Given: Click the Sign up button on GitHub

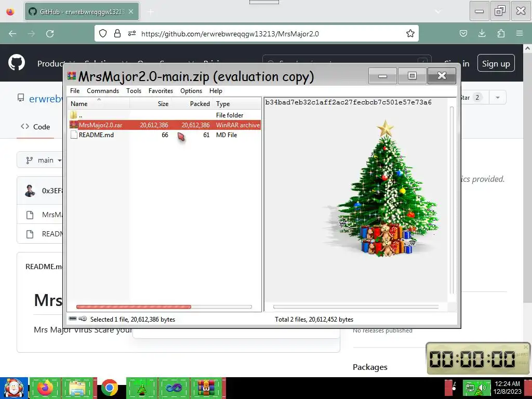Looking at the screenshot, I should [496, 63].
